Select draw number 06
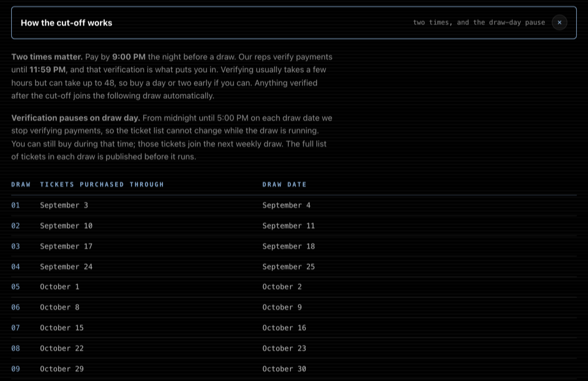The height and width of the screenshot is (381, 588). [x=16, y=308]
